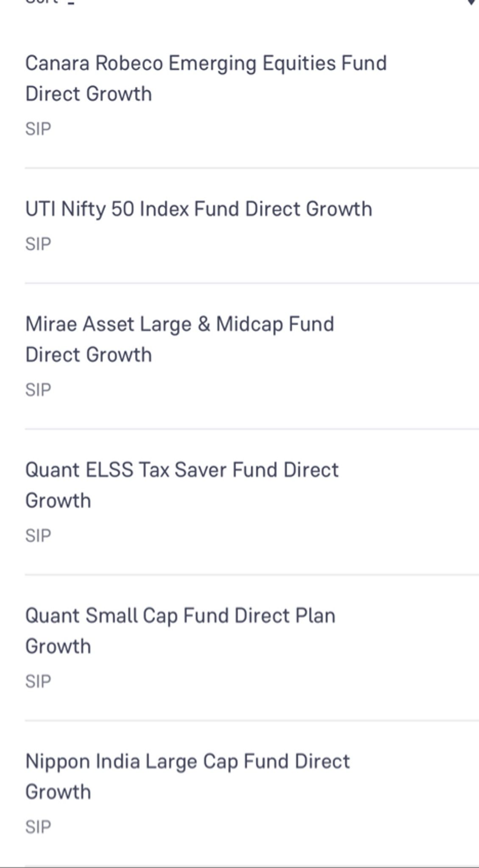Tap SIP label under Nippon India Large Cap
479x868 pixels.
(x=38, y=827)
